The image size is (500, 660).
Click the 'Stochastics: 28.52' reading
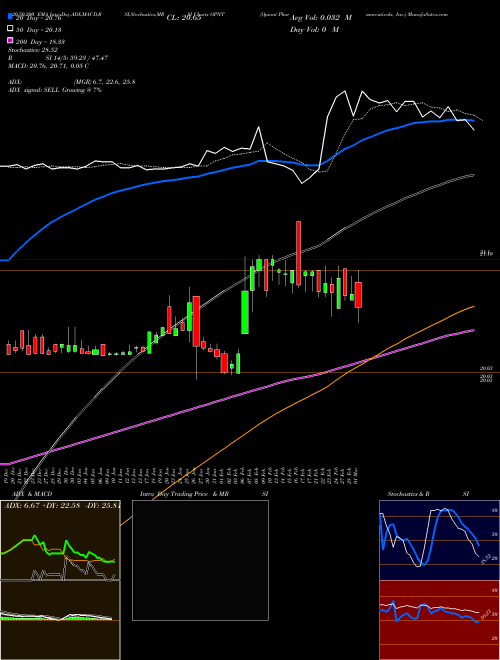32,50
